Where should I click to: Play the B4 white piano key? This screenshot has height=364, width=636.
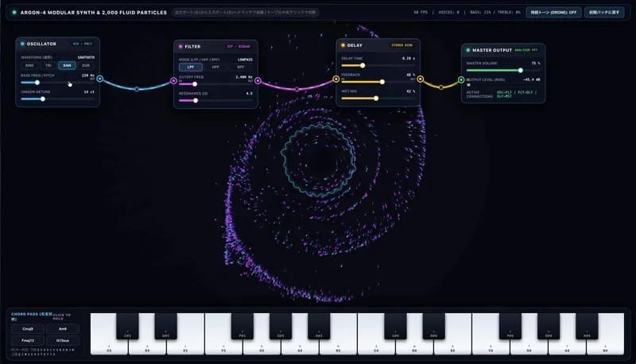605,347
